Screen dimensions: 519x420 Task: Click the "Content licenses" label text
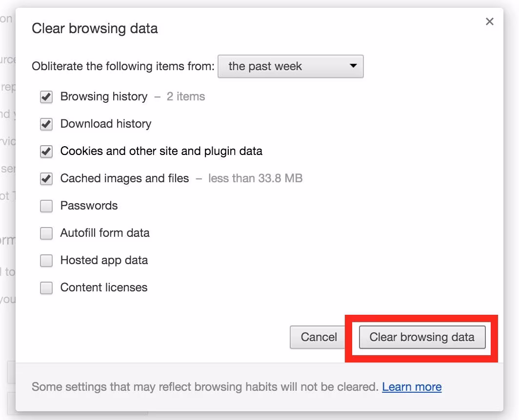[103, 287]
